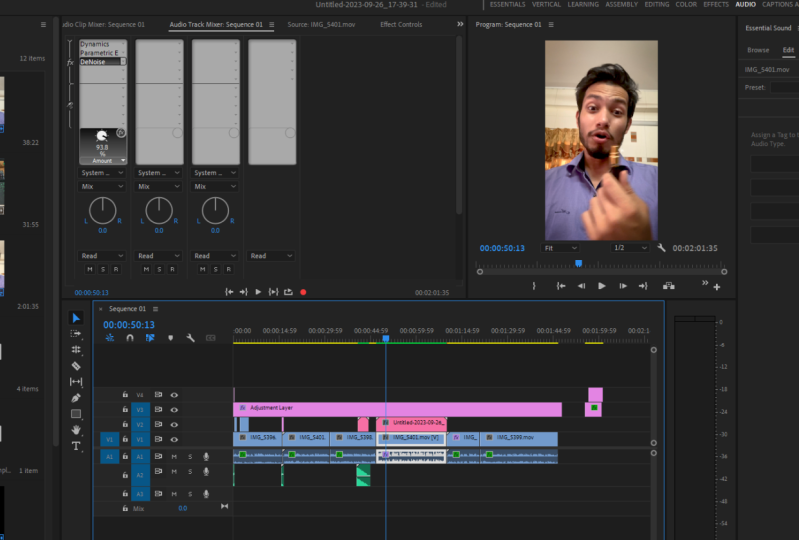This screenshot has height=540, width=799.
Task: Open the Fit zoom level dropdown
Action: tap(560, 248)
